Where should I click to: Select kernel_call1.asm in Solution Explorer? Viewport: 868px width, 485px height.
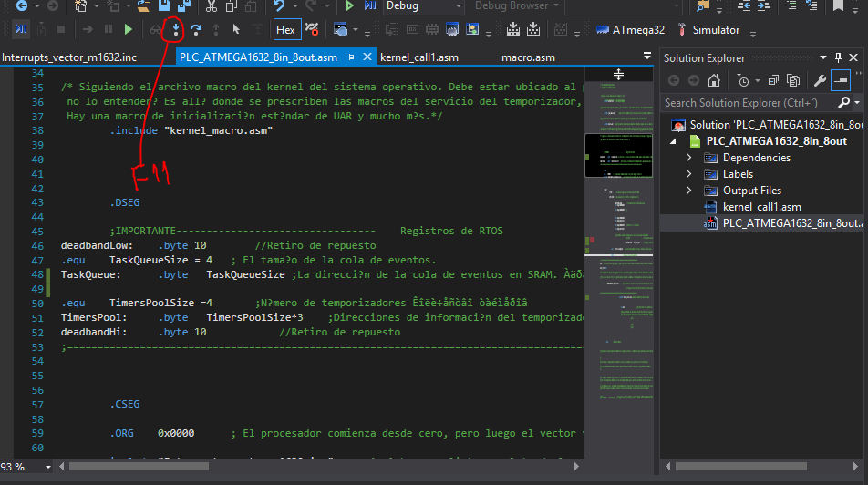[x=761, y=207]
